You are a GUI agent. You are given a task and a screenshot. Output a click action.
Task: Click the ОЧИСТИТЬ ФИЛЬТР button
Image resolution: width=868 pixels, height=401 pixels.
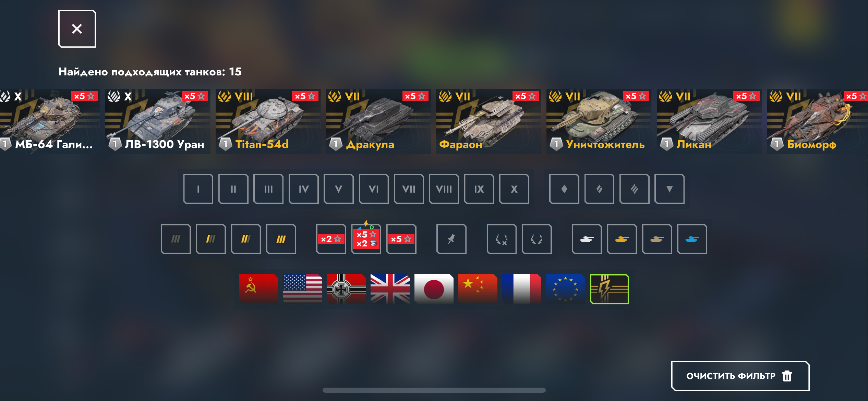click(x=740, y=376)
